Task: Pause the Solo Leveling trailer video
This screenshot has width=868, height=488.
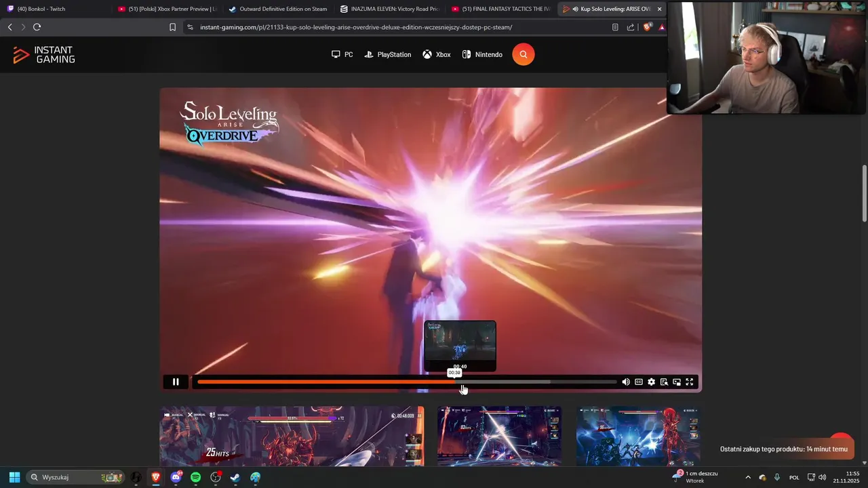Action: tap(176, 382)
